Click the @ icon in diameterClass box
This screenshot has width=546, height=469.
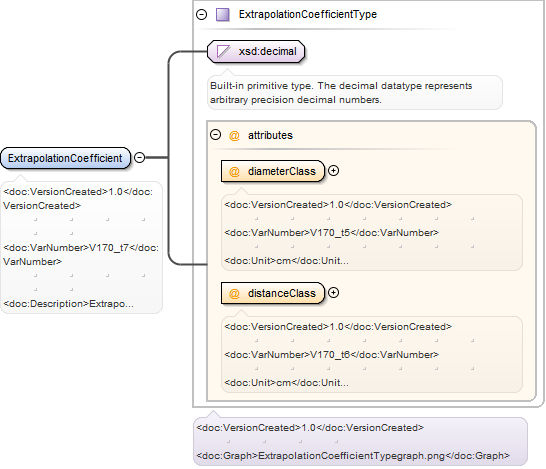[x=234, y=171]
